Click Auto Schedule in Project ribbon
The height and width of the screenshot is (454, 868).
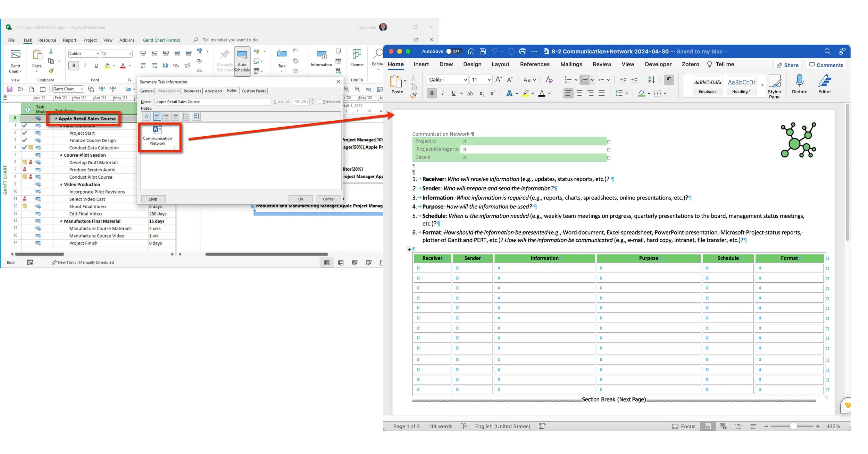242,61
